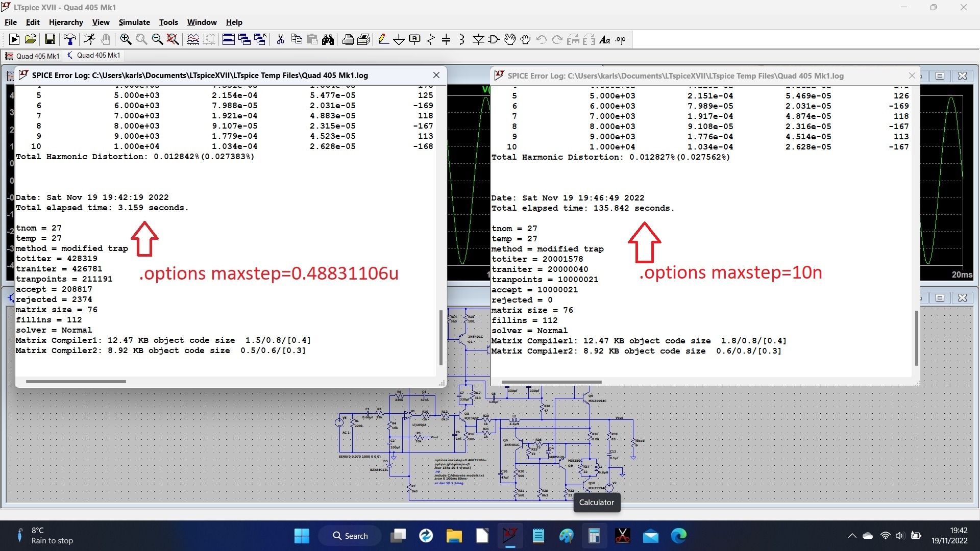Open Microsoft Edge from the taskbar

pyautogui.click(x=678, y=536)
